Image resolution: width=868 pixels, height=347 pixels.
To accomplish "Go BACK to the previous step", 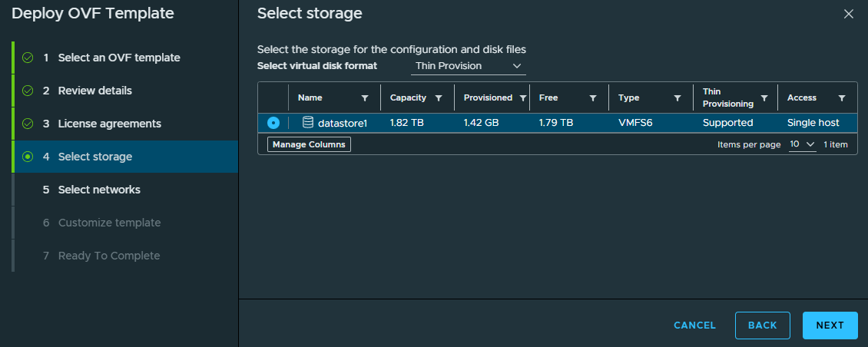I will 762,326.
